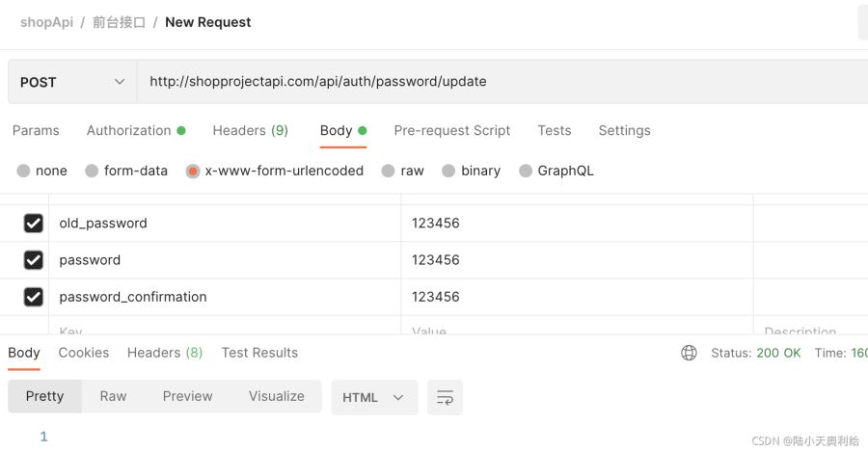Click the Raw response view button
The height and width of the screenshot is (451, 868).
click(113, 396)
